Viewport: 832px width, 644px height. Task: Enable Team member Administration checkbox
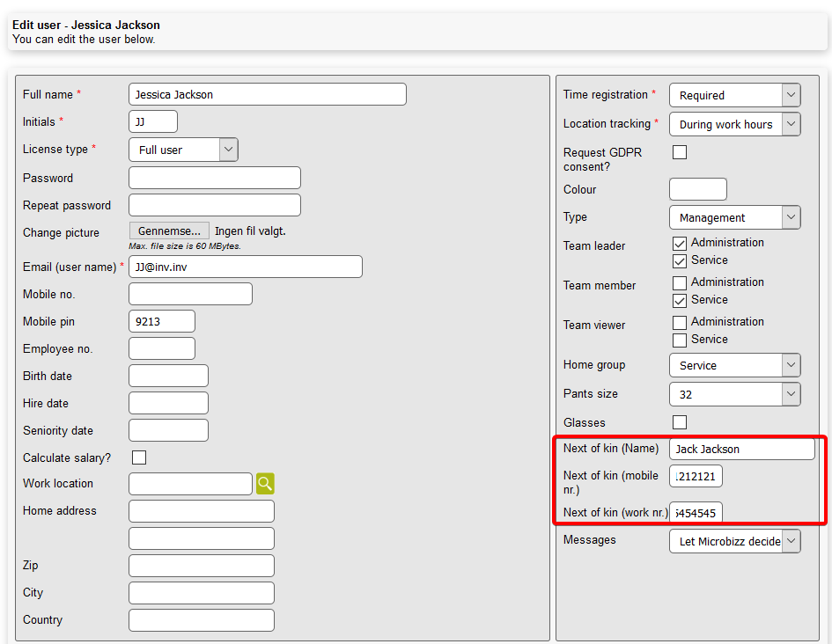680,282
